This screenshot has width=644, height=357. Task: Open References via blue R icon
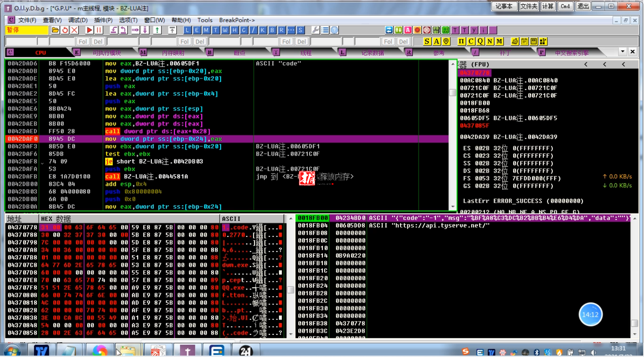[x=281, y=30]
